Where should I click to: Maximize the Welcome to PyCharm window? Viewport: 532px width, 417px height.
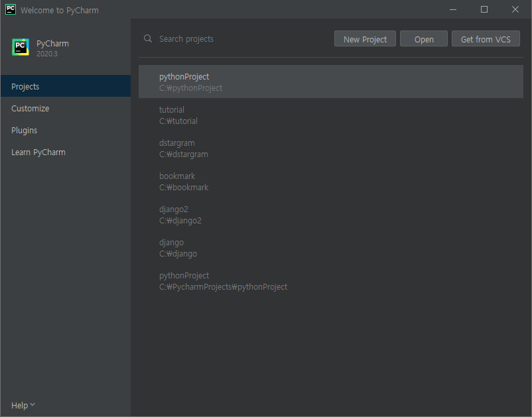tap(484, 9)
